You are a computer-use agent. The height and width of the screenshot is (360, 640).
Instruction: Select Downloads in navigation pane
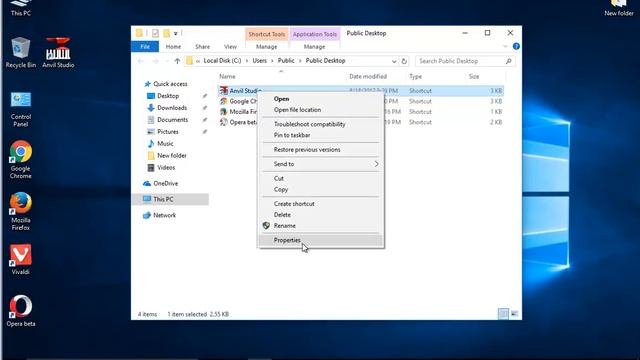[172, 108]
